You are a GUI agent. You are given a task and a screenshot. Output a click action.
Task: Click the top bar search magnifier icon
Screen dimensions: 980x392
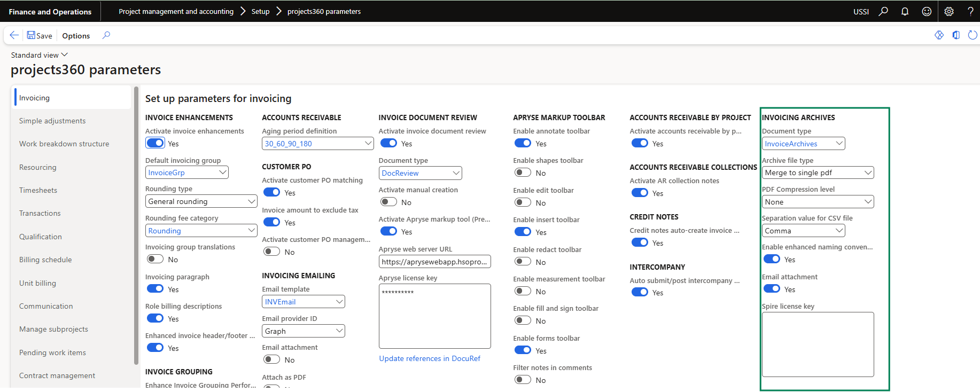coord(883,11)
